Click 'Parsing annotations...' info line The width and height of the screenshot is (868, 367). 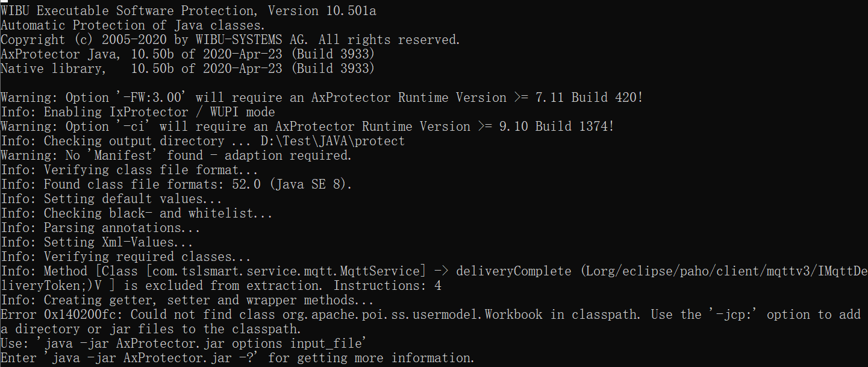(100, 228)
